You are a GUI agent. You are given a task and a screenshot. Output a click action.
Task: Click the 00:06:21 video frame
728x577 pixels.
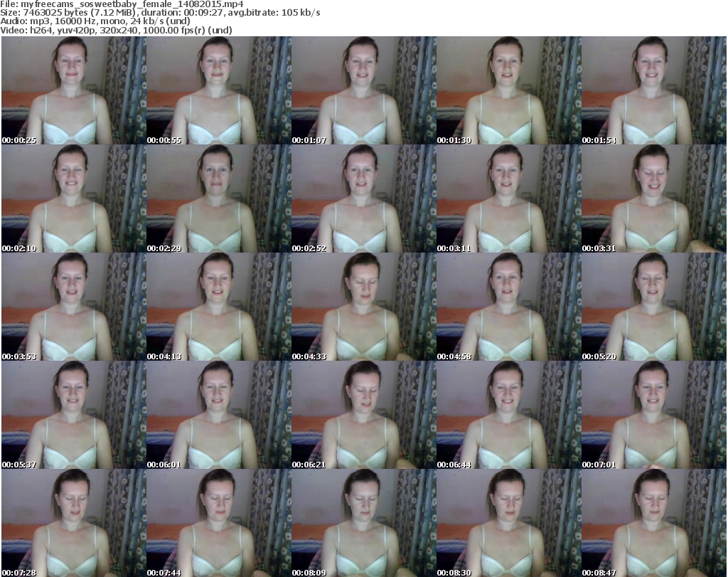pos(364,415)
